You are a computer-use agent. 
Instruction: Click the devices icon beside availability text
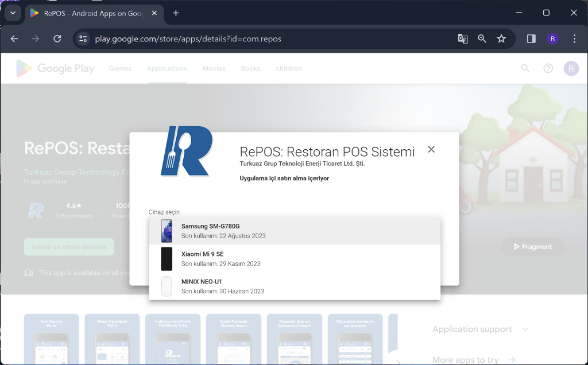(x=29, y=273)
